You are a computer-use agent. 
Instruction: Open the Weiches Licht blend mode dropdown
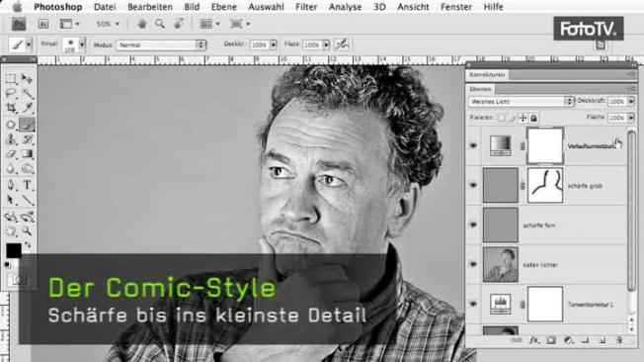click(x=521, y=101)
